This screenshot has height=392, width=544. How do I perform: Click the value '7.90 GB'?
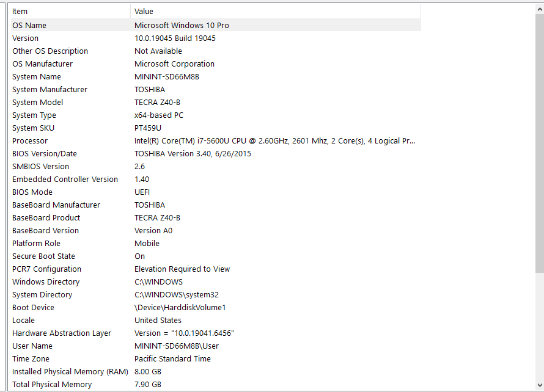pyautogui.click(x=148, y=385)
